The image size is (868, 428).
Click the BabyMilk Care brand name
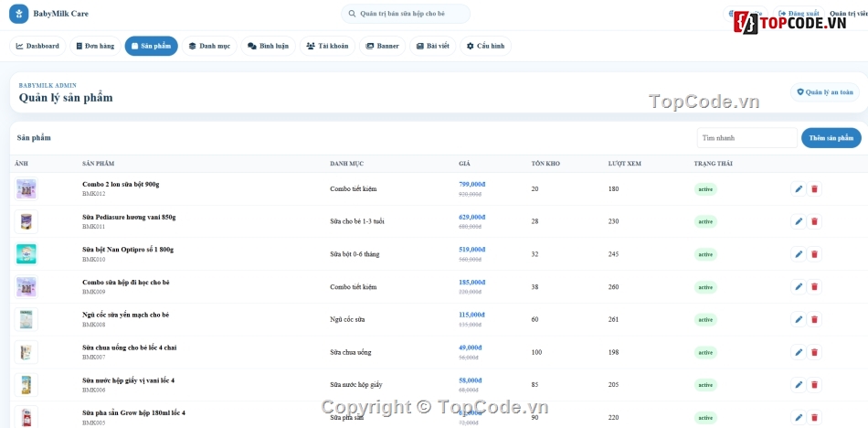60,14
